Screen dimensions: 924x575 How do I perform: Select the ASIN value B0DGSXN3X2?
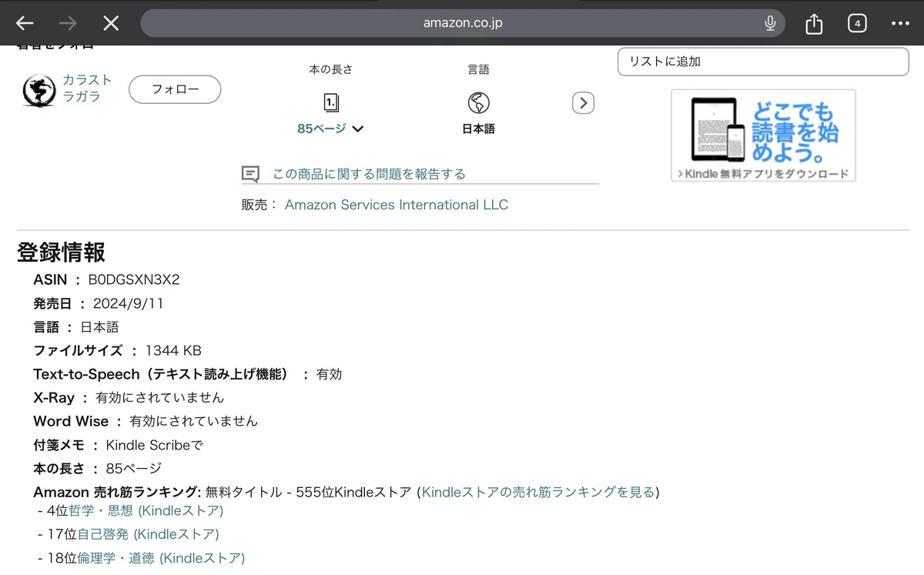134,279
